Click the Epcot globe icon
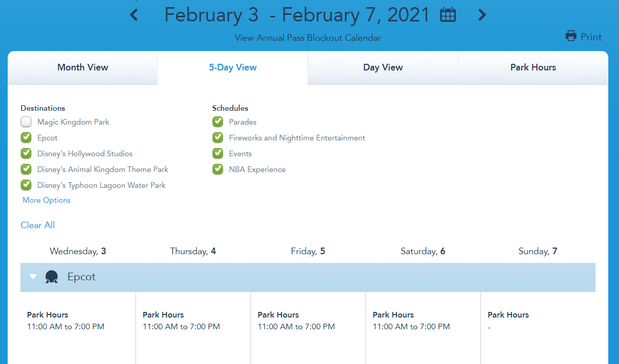Screen dimensions: 619x364 click(51, 277)
